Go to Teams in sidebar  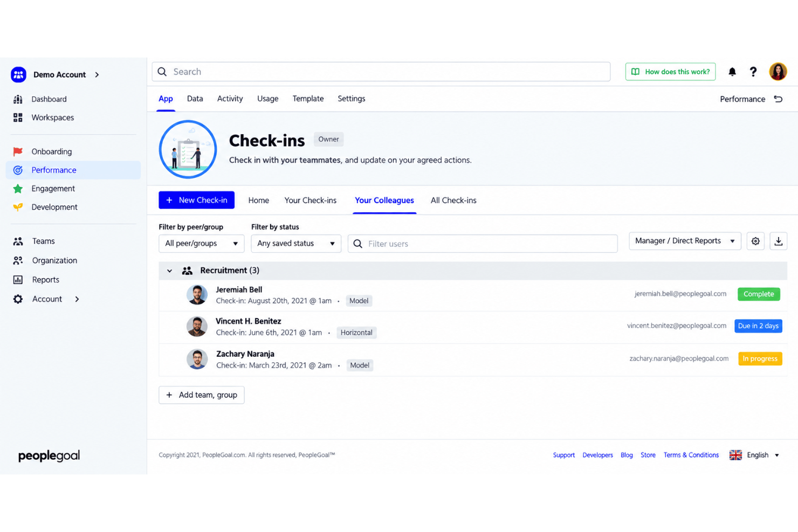(x=43, y=241)
